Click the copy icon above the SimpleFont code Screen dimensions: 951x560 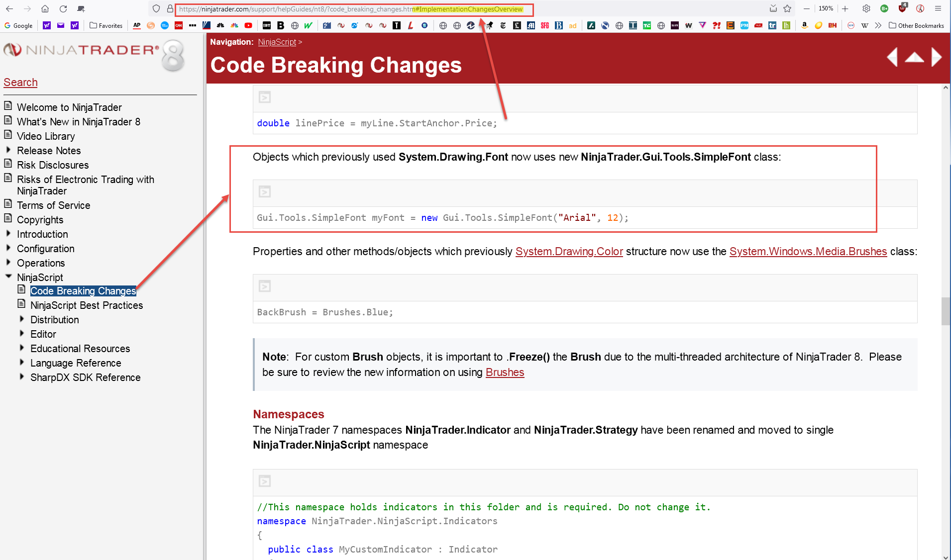(x=265, y=192)
